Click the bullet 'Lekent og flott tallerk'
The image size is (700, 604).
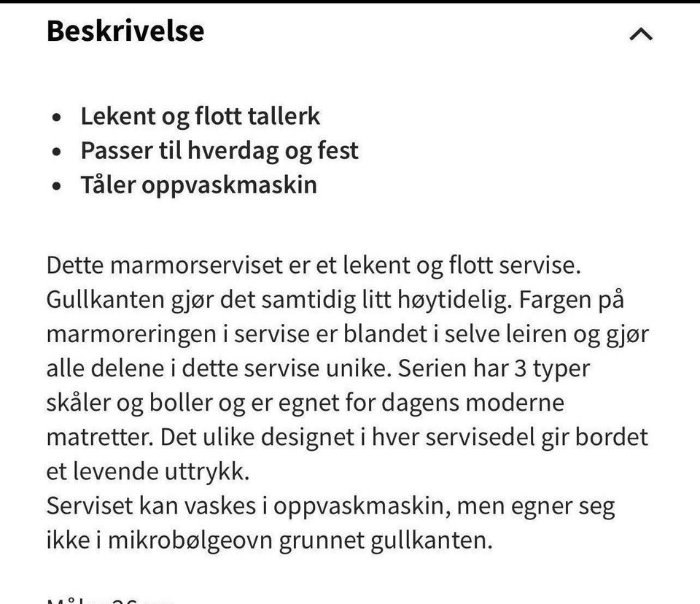(202, 115)
